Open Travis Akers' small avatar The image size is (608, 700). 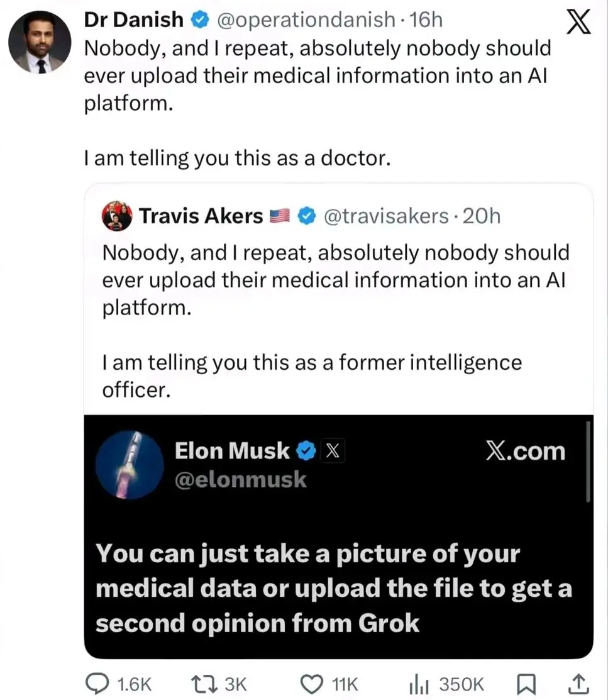click(117, 216)
